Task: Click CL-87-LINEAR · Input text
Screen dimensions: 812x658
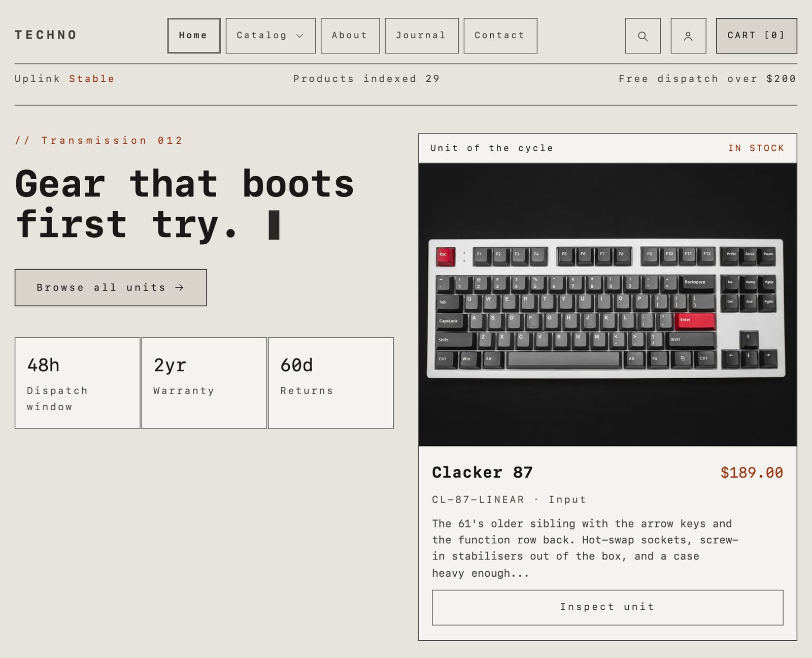Action: [x=509, y=500]
